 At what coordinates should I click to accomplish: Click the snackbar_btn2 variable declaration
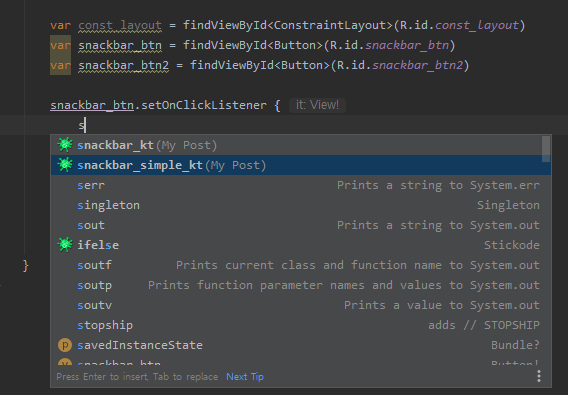pos(124,65)
